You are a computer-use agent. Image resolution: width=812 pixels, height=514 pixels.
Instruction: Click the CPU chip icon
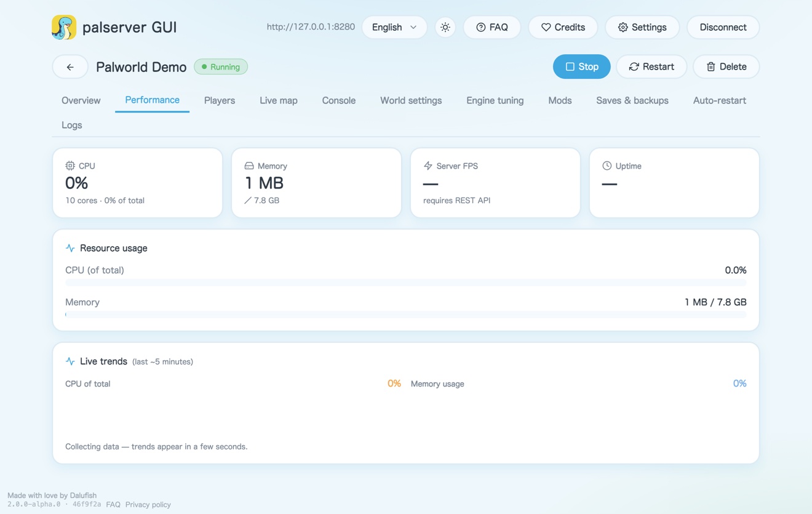70,166
